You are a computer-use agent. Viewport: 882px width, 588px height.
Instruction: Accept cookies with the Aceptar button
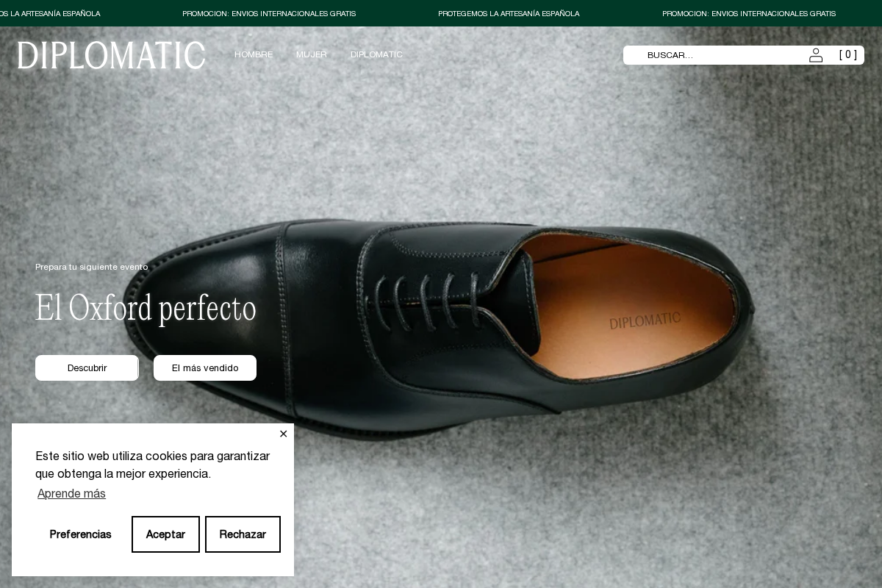tap(165, 534)
